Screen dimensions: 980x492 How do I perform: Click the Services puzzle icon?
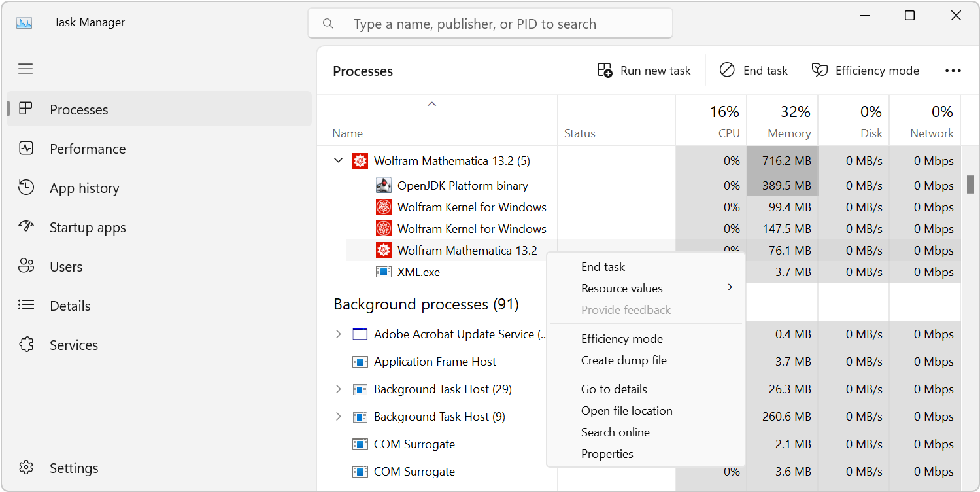click(26, 344)
